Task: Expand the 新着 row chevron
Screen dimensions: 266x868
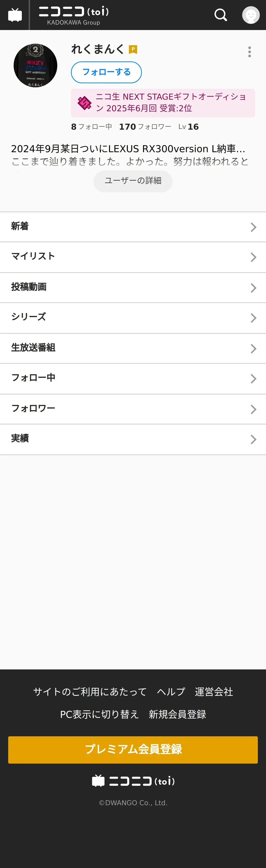Action: 253,227
